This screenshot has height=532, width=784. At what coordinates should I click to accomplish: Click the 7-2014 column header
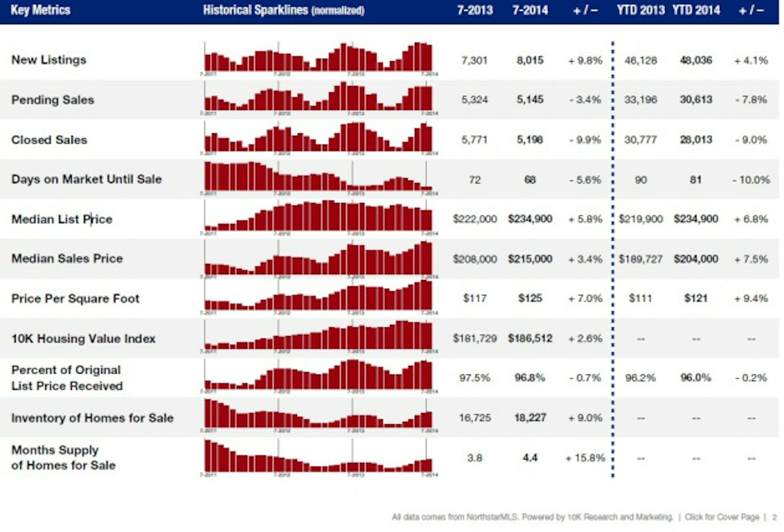pos(530,10)
